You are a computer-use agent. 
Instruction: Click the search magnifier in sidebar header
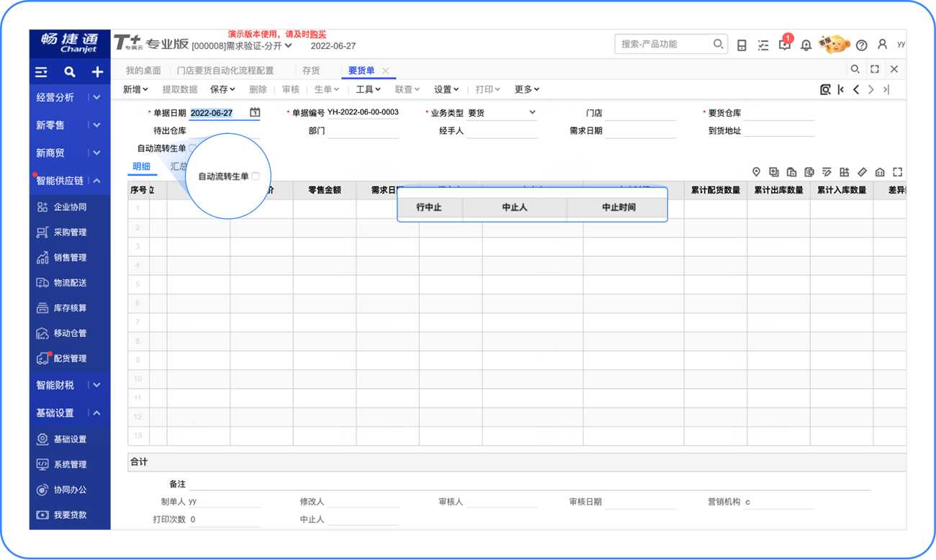click(x=69, y=72)
